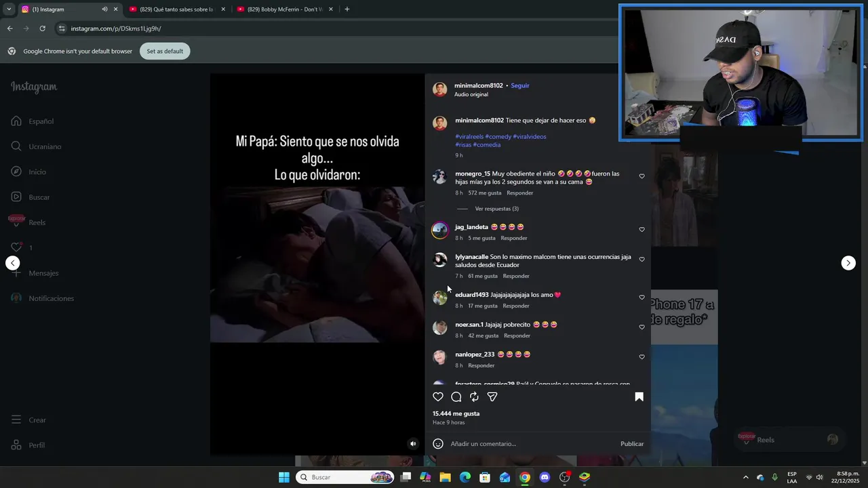
Task: Toggle the bookmark save icon
Action: pyautogui.click(x=639, y=397)
